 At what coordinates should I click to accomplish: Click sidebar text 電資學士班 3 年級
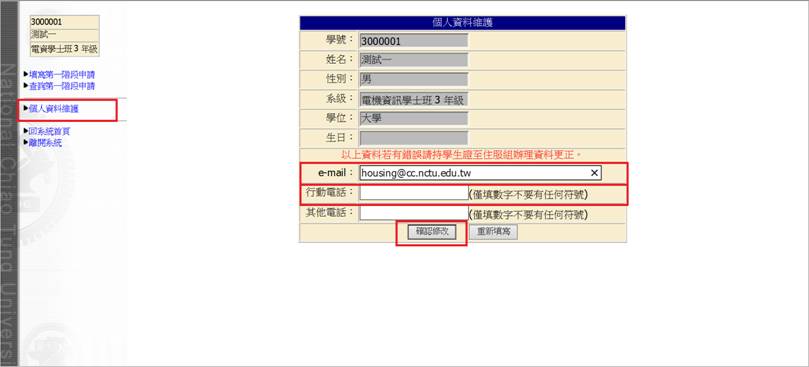pyautogui.click(x=64, y=50)
